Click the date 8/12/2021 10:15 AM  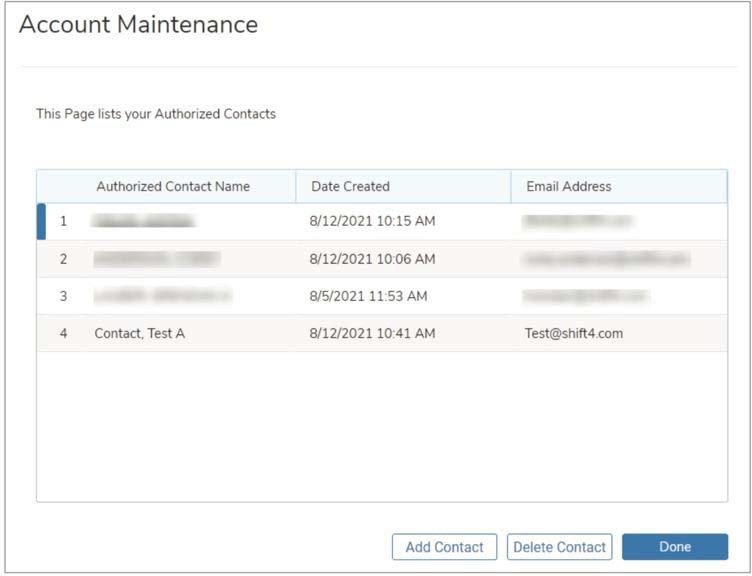point(372,221)
